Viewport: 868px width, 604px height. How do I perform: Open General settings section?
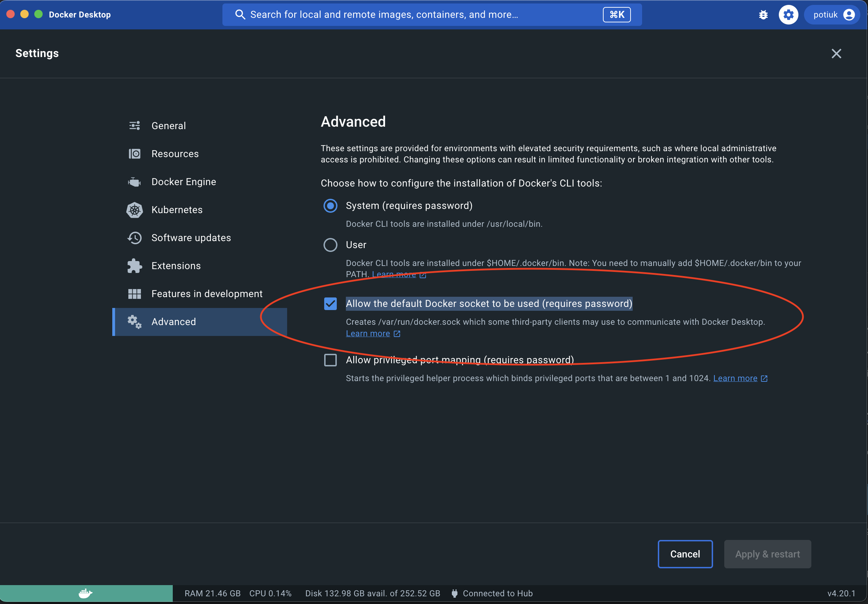point(168,125)
